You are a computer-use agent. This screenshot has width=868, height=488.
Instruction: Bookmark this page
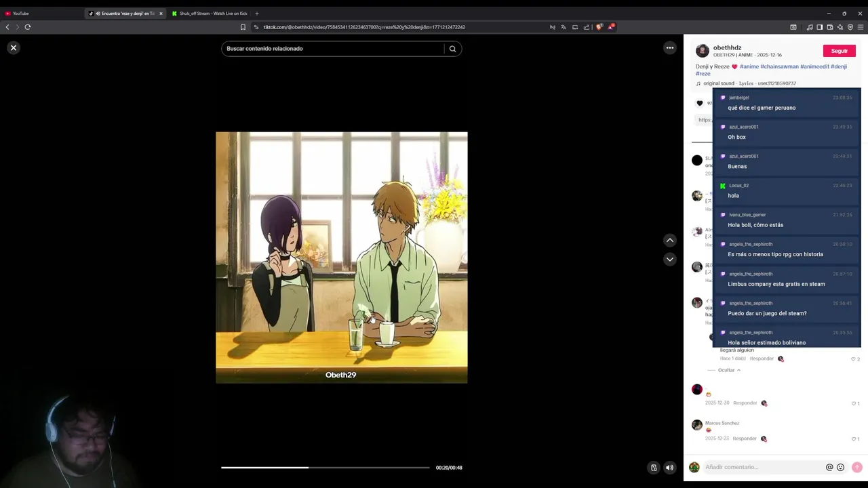(x=243, y=27)
